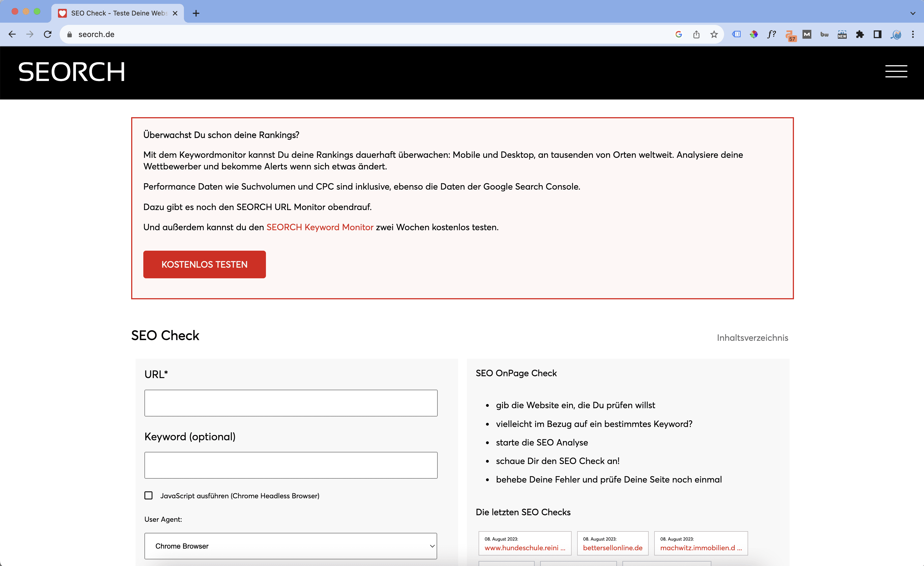Open the Inhaltsverzeichnis link
The image size is (924, 566).
(752, 337)
